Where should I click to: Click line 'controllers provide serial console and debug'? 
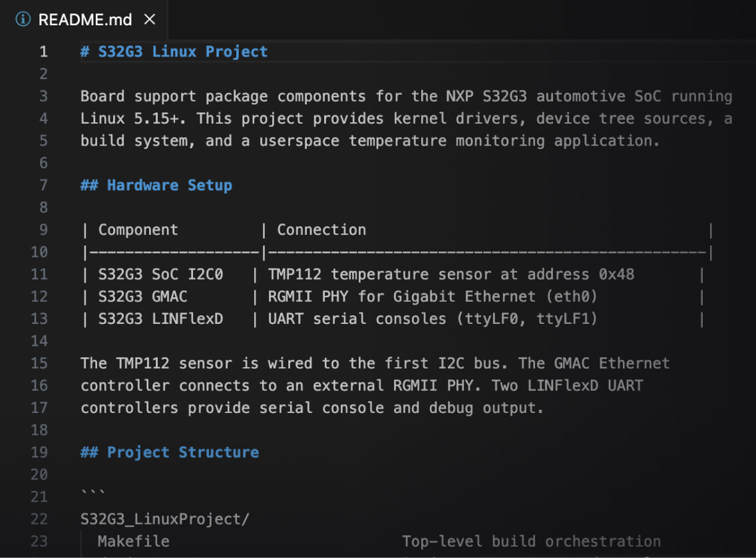(x=312, y=408)
